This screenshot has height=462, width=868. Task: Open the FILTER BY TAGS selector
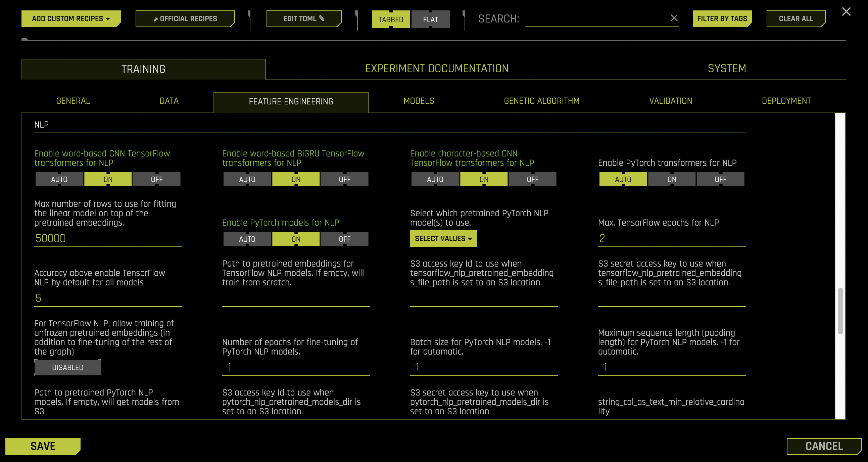722,18
